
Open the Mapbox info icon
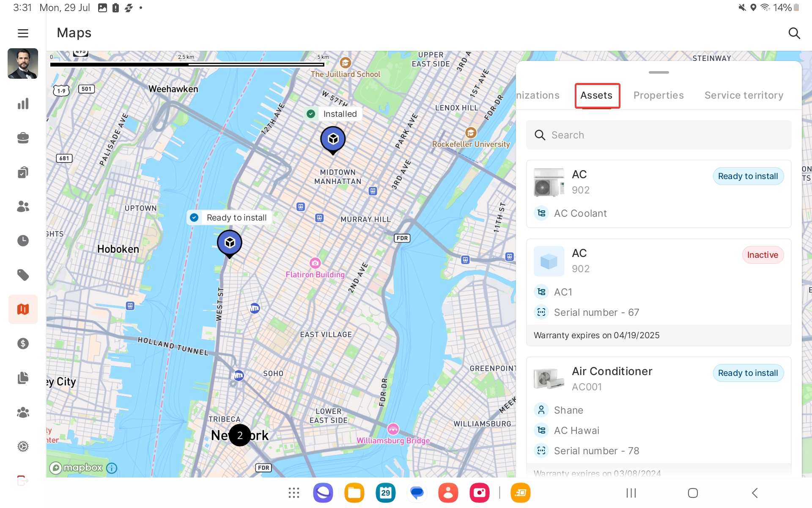coord(112,468)
